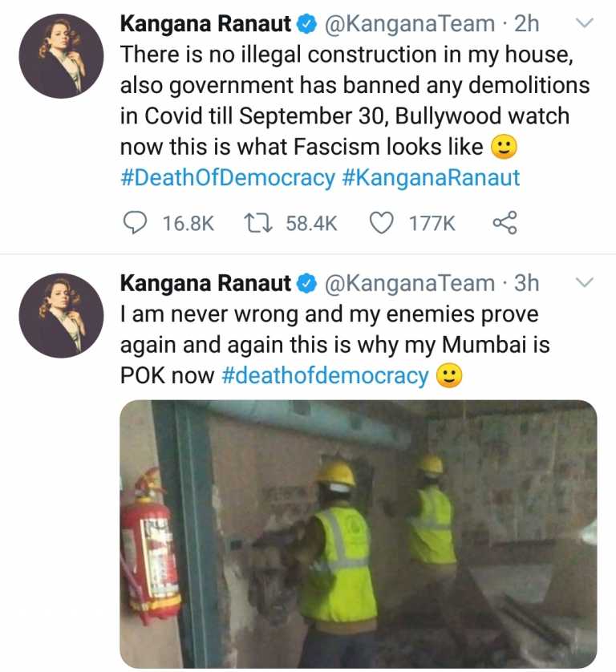616x672 pixels.
Task: Open Kangana Ranaut name on first tweet
Action: coord(205,24)
